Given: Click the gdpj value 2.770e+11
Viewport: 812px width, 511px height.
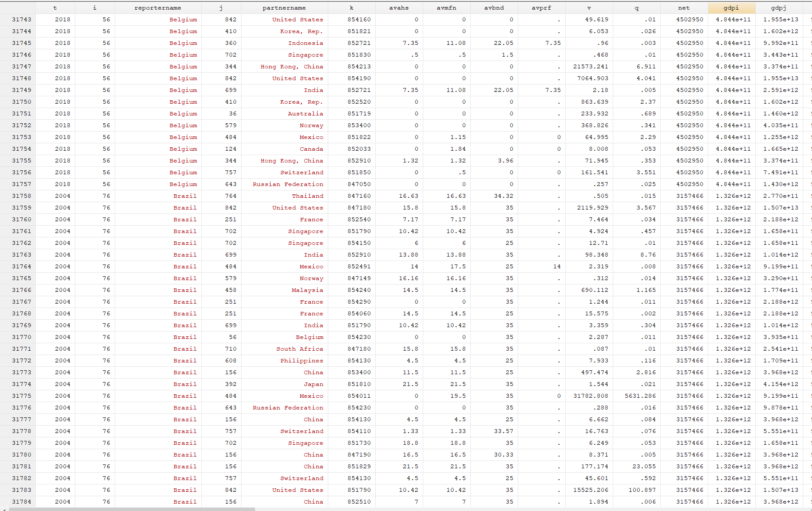Looking at the screenshot, I should click(781, 196).
